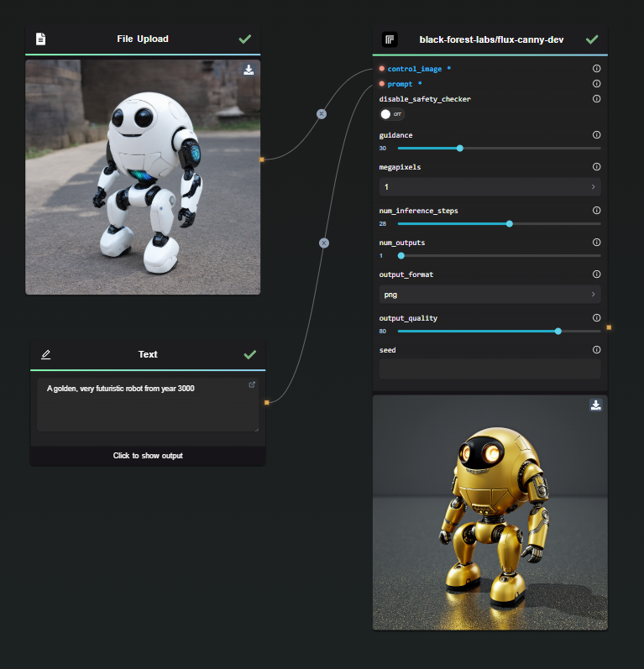The width and height of the screenshot is (644, 669).
Task: Show info for guidance parameter
Action: pyautogui.click(x=597, y=135)
